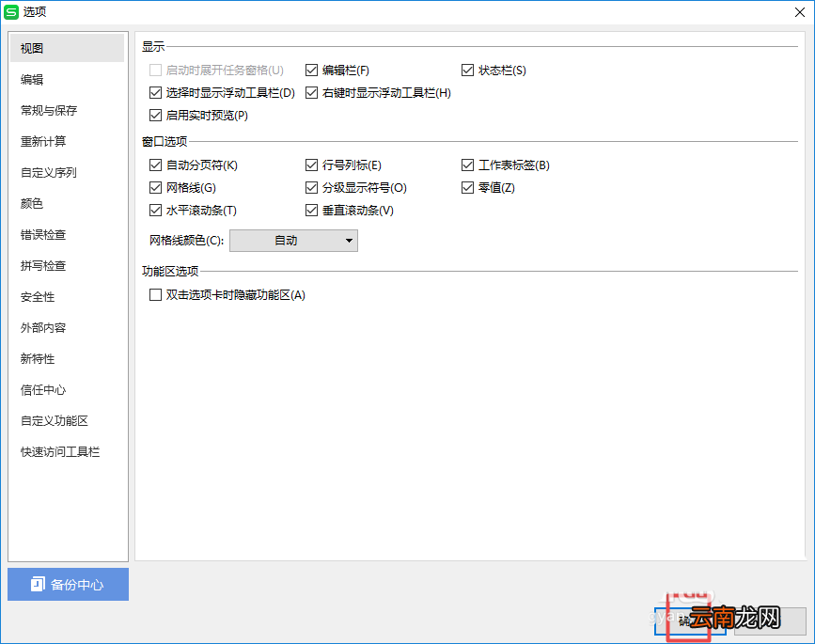Enable 双击选项卡时隐藏功能区(A) checkbox
Viewport: 815px width, 644px height.
point(155,295)
